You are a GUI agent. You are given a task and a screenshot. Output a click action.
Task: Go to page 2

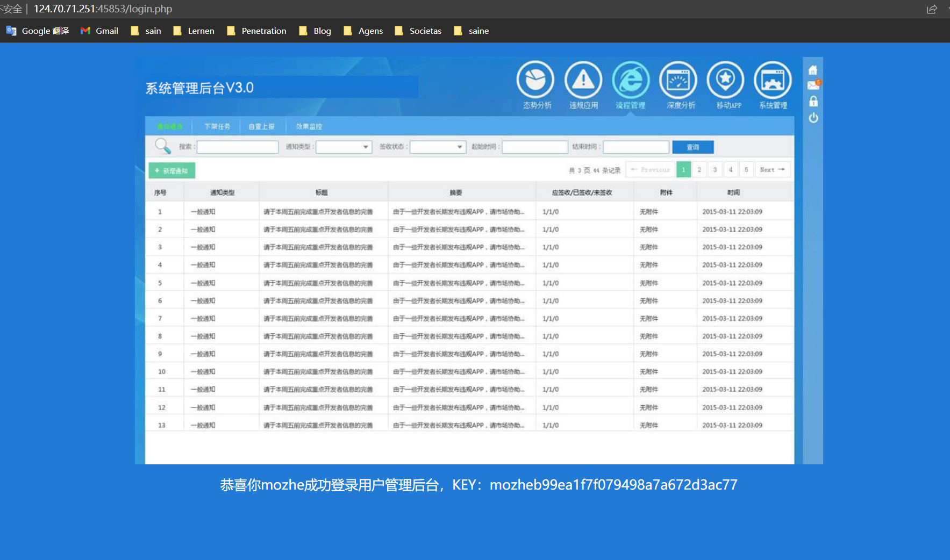(699, 170)
